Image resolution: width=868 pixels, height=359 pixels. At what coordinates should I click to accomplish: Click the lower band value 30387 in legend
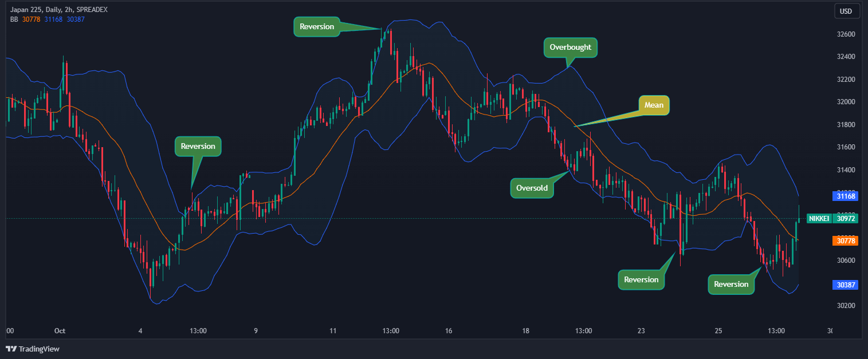click(x=76, y=19)
